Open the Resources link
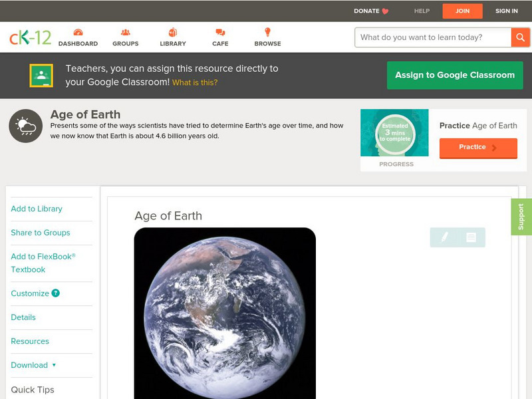 pyautogui.click(x=30, y=341)
